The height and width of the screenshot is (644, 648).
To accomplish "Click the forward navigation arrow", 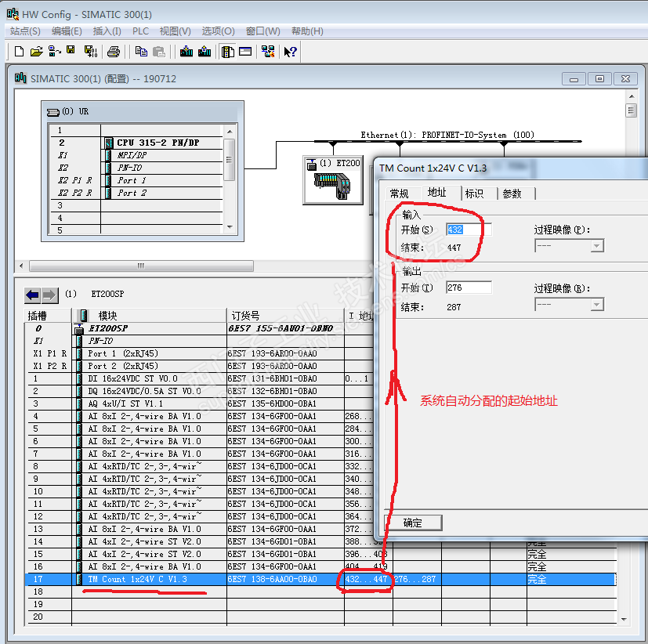I will coord(49,295).
